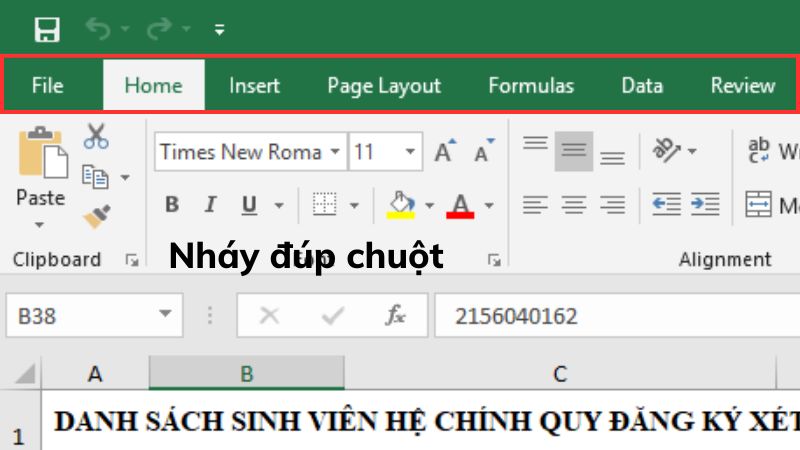Screen dimensions: 800x450
Task: Open the File menu tab
Action: point(47,86)
